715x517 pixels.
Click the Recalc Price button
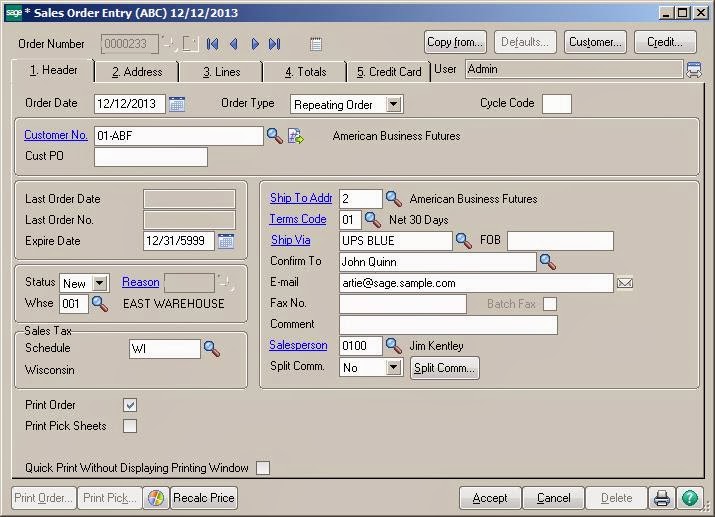203,498
